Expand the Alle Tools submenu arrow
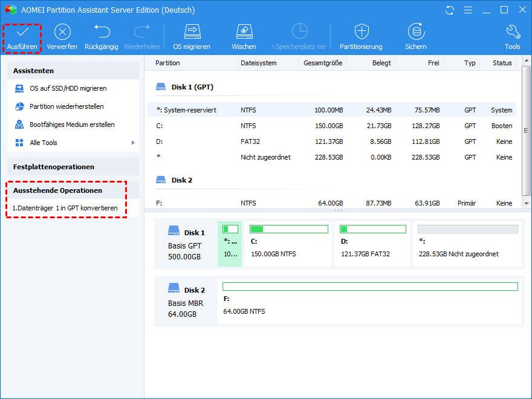Screen dimensions: 532x399 tap(133, 143)
